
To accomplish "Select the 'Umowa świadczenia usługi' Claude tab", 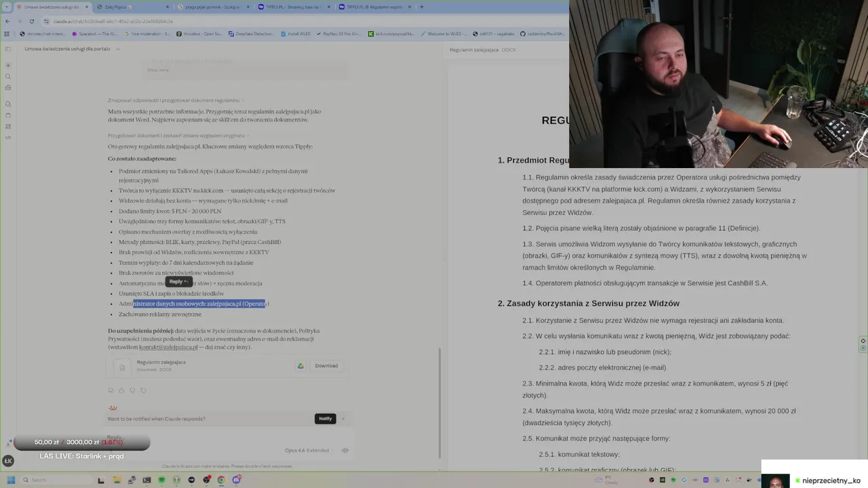I will (x=52, y=7).
